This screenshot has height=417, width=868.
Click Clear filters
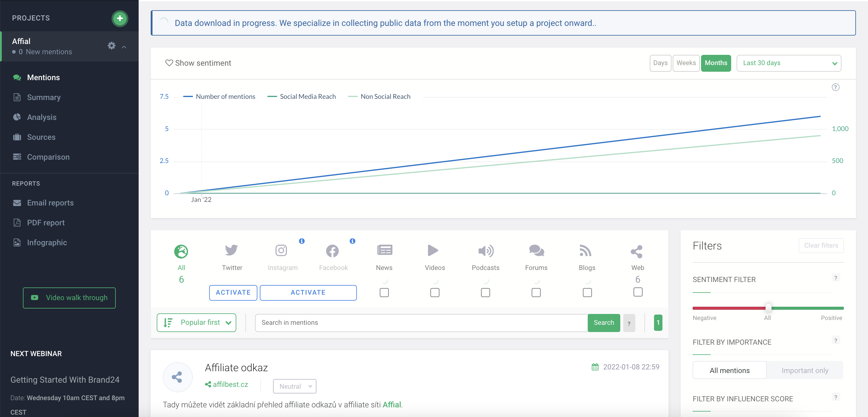tap(821, 246)
